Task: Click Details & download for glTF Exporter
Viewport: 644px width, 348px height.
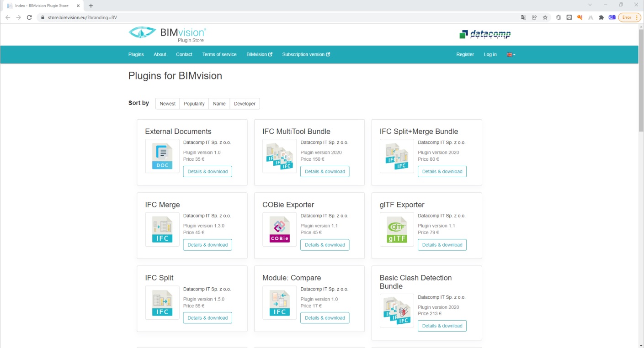Action: (442, 245)
